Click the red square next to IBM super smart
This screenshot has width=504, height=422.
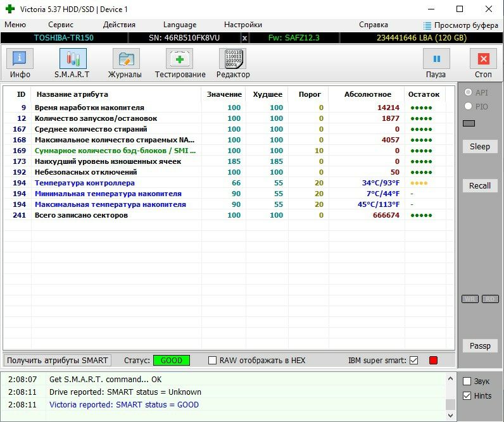[x=433, y=361]
